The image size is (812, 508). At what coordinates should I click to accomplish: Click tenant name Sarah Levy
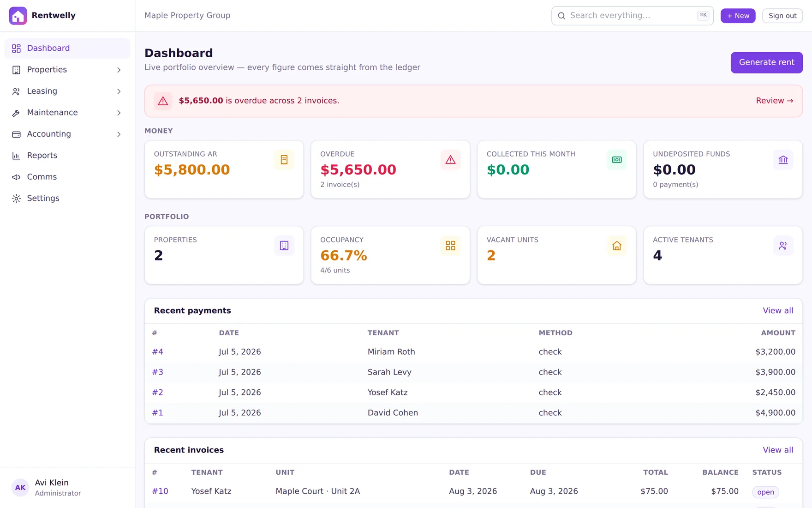[389, 372]
